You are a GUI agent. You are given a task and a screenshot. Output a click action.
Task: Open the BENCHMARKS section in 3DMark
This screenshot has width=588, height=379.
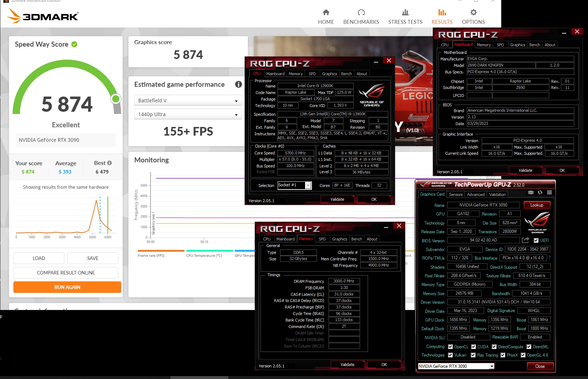coord(361,17)
